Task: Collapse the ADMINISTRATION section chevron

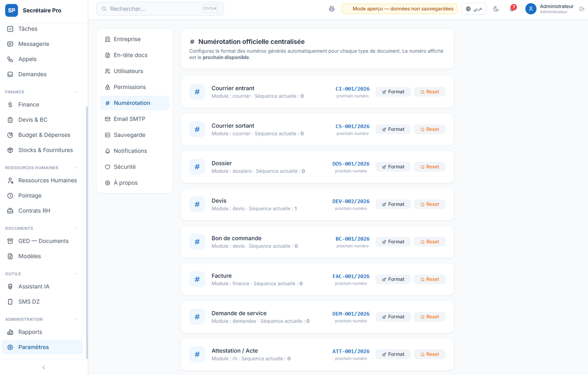Action: click(x=76, y=319)
